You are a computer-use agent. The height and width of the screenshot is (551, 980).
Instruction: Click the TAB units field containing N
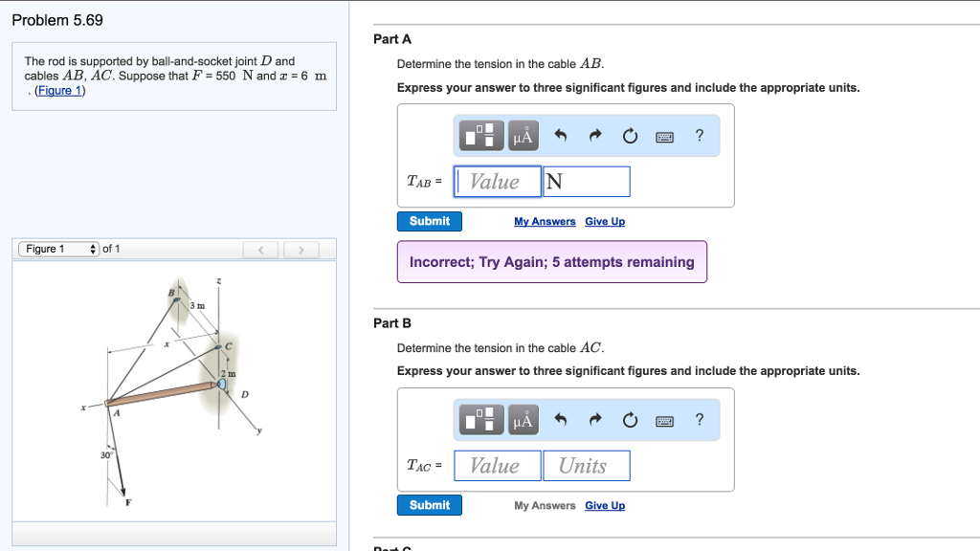pyautogui.click(x=587, y=182)
